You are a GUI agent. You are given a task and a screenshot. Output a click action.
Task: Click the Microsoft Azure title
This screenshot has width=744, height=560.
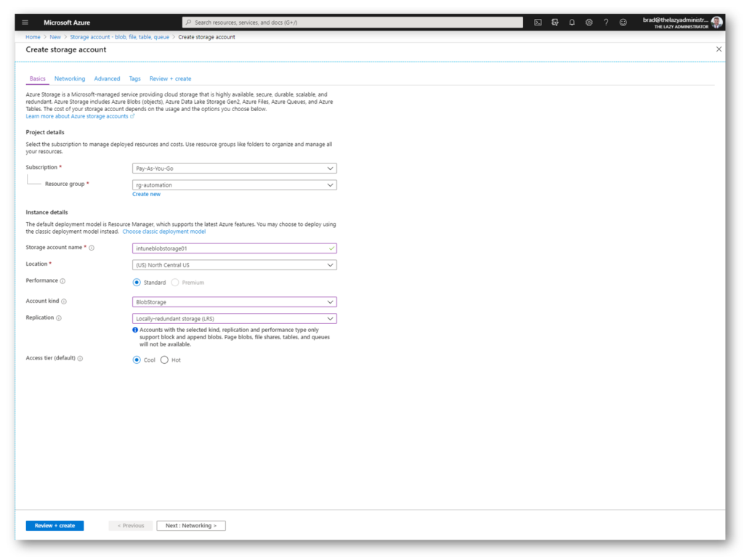pyautogui.click(x=67, y=23)
